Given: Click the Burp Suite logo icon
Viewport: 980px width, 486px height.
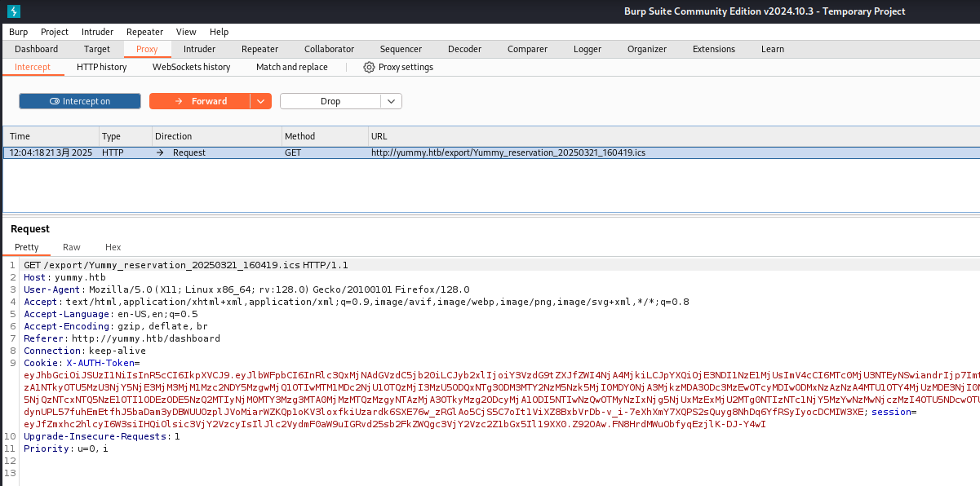Looking at the screenshot, I should pyautogui.click(x=12, y=11).
